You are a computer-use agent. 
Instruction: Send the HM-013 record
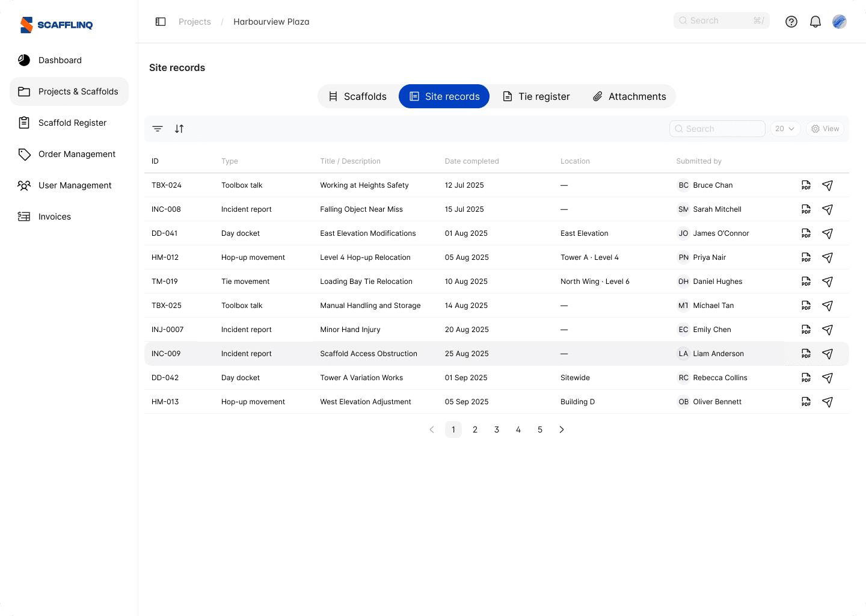pos(828,402)
